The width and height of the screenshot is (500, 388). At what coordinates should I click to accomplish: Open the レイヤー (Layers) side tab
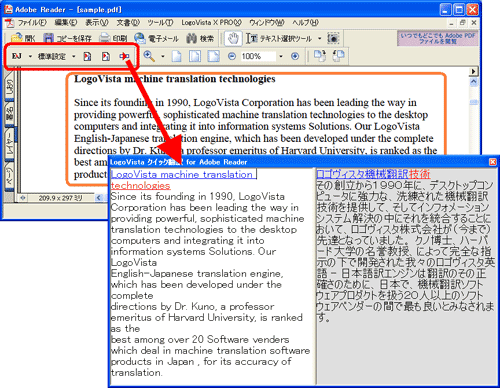pos(9,144)
